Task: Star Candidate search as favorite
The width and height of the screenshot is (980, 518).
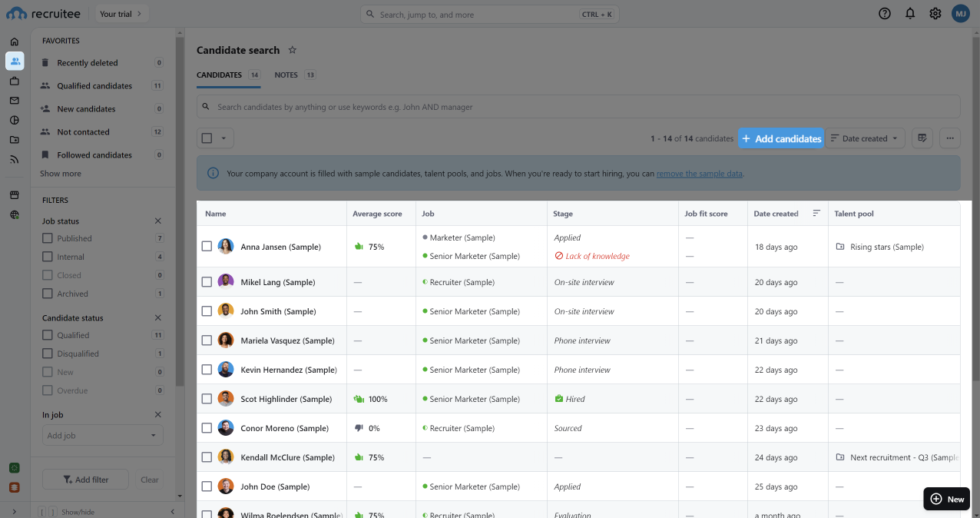Action: (292, 50)
